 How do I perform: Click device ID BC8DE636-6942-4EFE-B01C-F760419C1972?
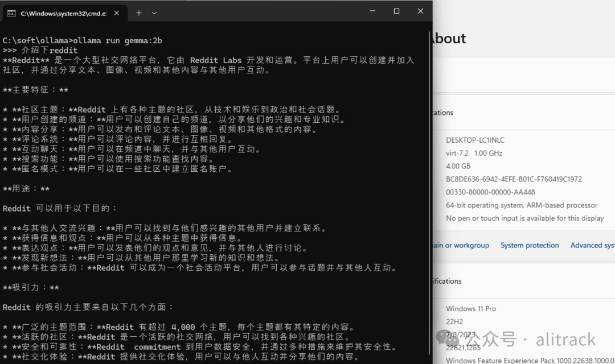[x=514, y=179]
